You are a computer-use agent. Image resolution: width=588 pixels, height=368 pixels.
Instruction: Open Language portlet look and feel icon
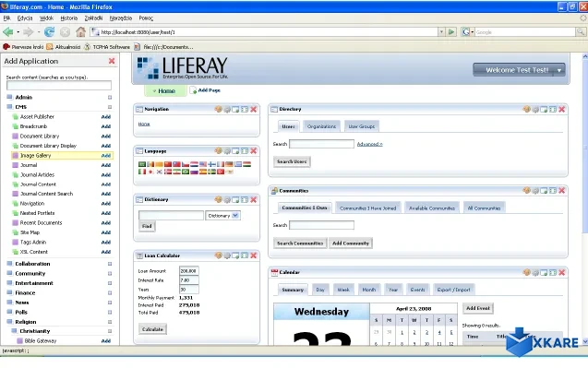click(x=218, y=151)
